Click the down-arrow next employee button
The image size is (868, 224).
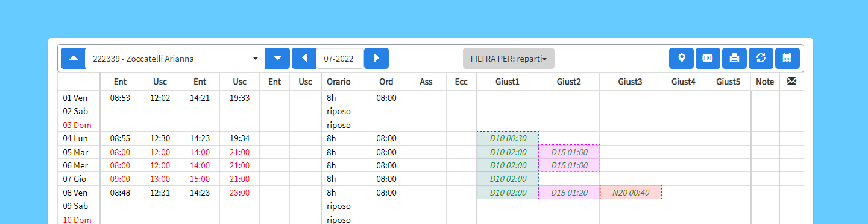pyautogui.click(x=278, y=59)
